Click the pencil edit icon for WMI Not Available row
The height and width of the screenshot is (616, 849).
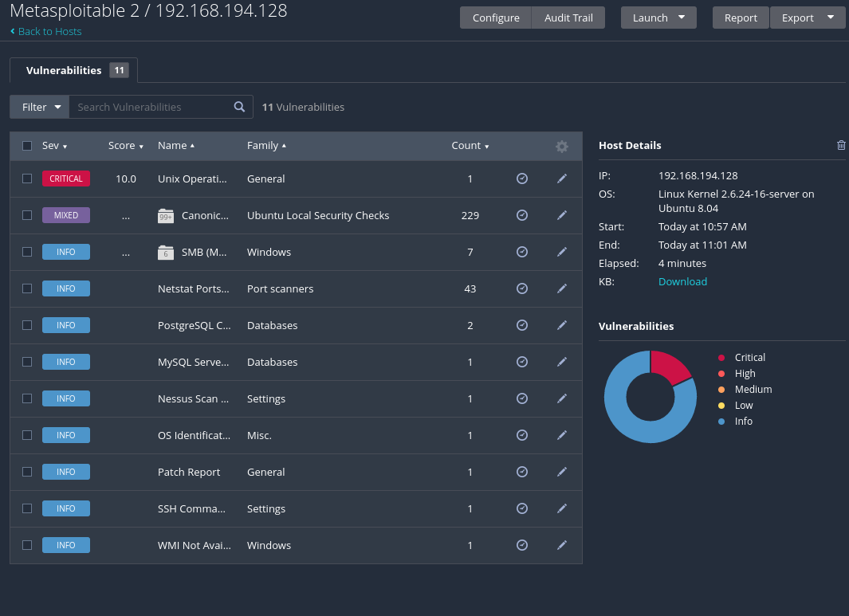coord(562,545)
